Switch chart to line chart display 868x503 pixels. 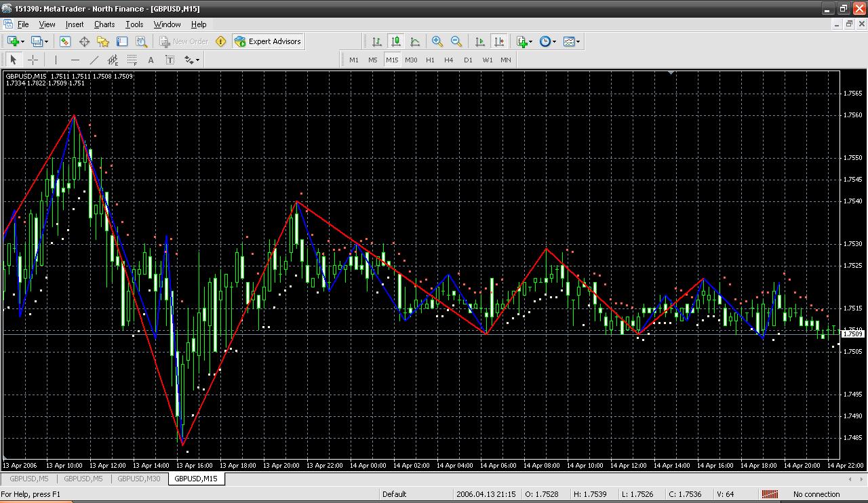pos(415,41)
